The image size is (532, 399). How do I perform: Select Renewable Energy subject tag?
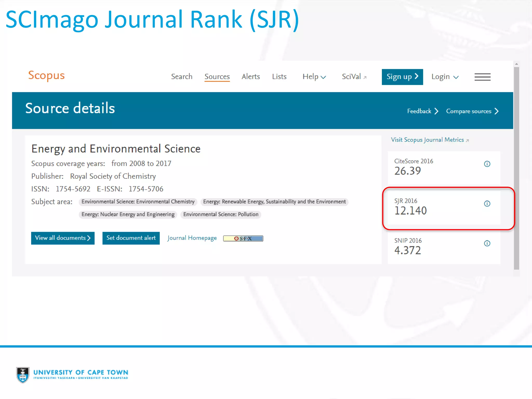click(274, 202)
